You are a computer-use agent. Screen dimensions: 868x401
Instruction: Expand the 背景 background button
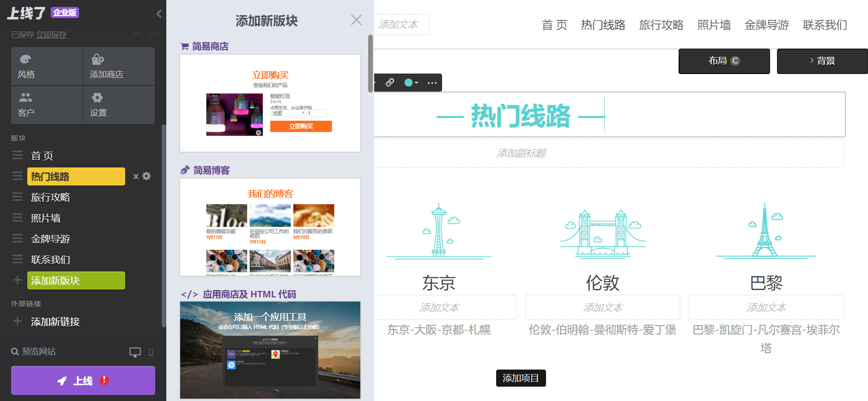click(822, 61)
